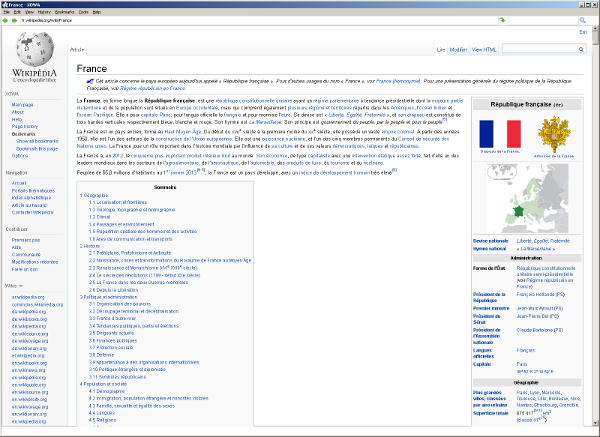
Task: Click the green forward arrow button
Action: [x=13, y=20]
